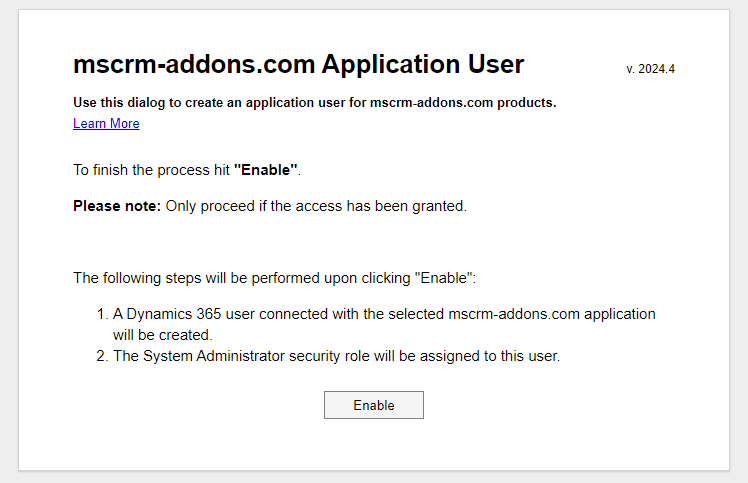Click "mscrm-addons.com products" in the subtitle
This screenshot has height=483, width=748.
point(461,103)
